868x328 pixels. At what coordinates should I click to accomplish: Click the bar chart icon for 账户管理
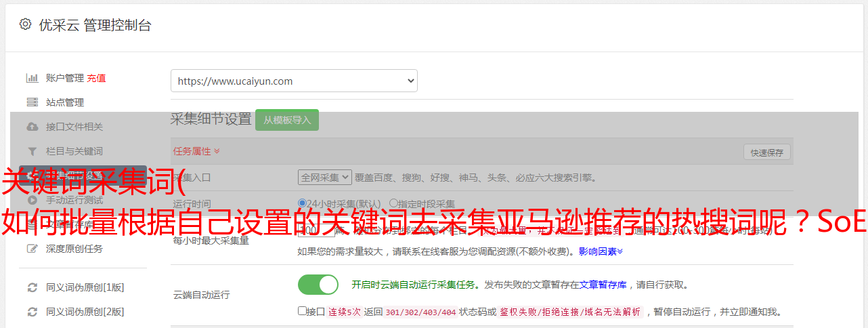click(x=32, y=78)
